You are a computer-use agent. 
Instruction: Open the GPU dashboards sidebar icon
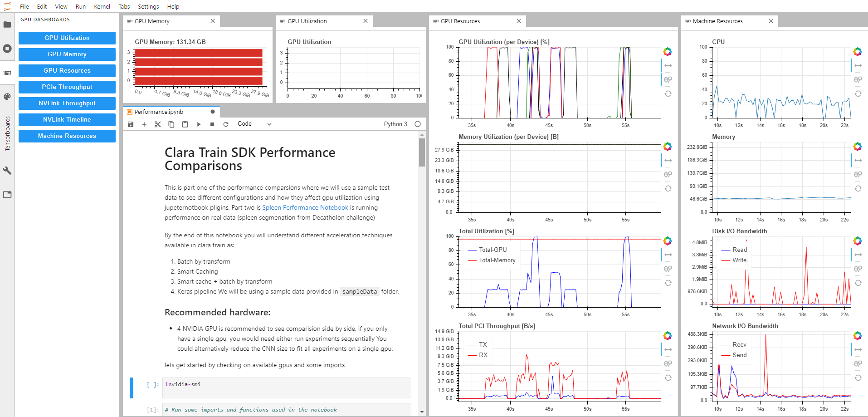coord(7,73)
